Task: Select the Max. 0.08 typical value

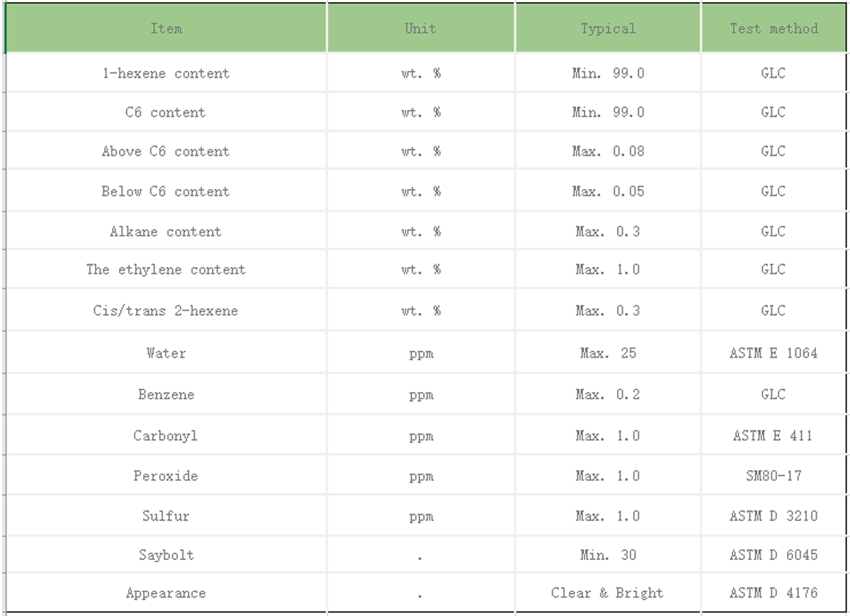Action: [608, 152]
